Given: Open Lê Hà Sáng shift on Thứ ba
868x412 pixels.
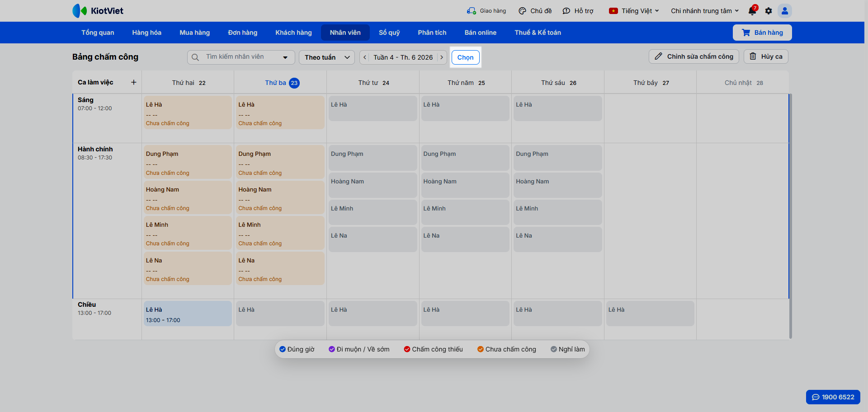Looking at the screenshot, I should point(280,112).
